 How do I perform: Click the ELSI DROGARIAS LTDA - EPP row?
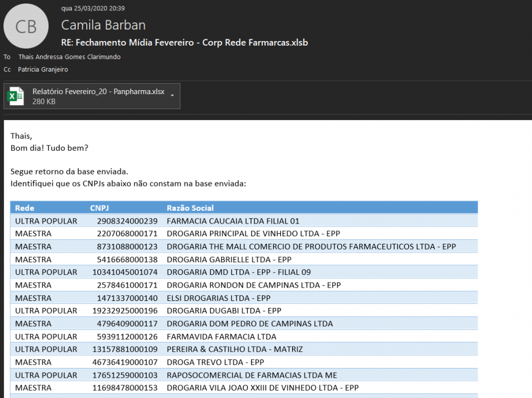[219, 298]
